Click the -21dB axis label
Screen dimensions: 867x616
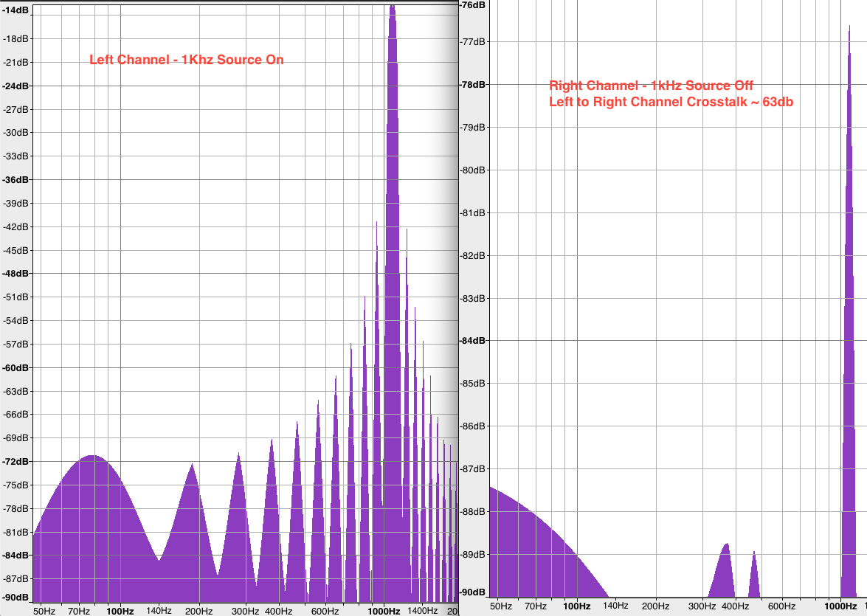[x=16, y=63]
